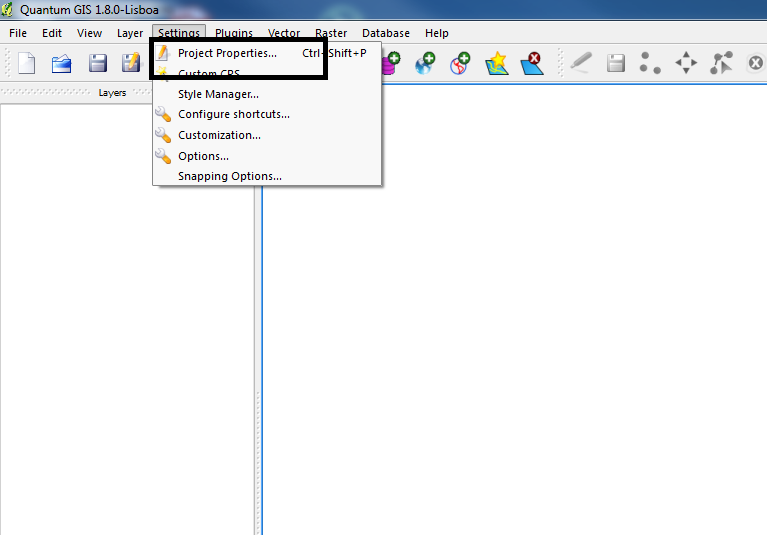Choose Configure shortcuts menu item
This screenshot has width=767, height=535.
[233, 114]
